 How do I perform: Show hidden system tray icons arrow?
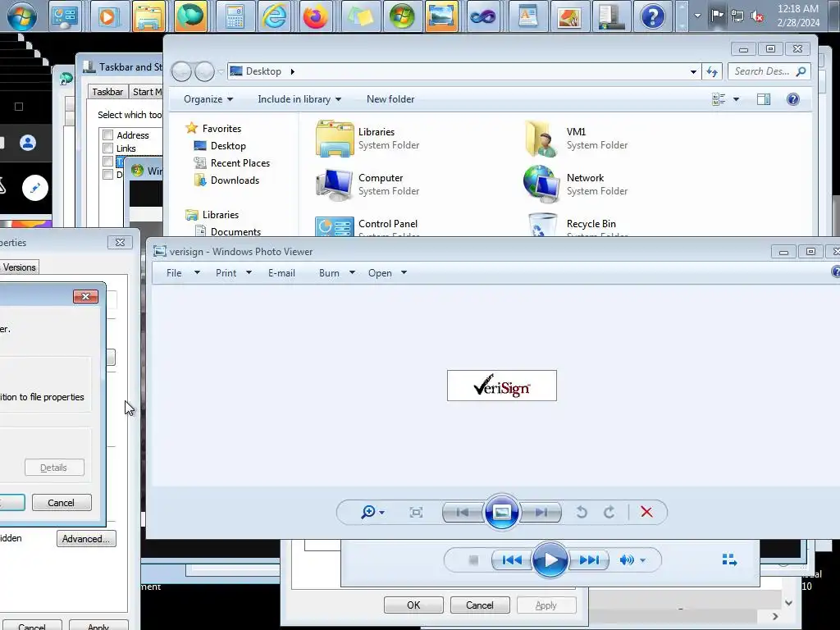point(697,16)
